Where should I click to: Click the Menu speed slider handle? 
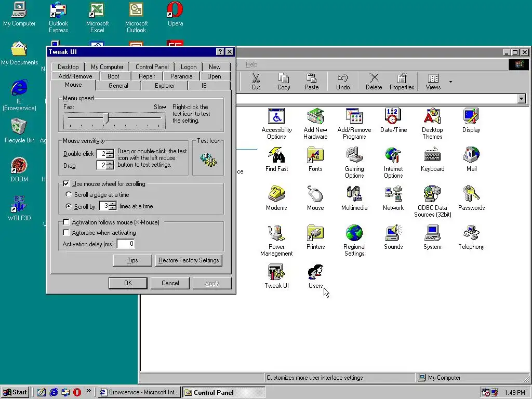[x=106, y=118]
